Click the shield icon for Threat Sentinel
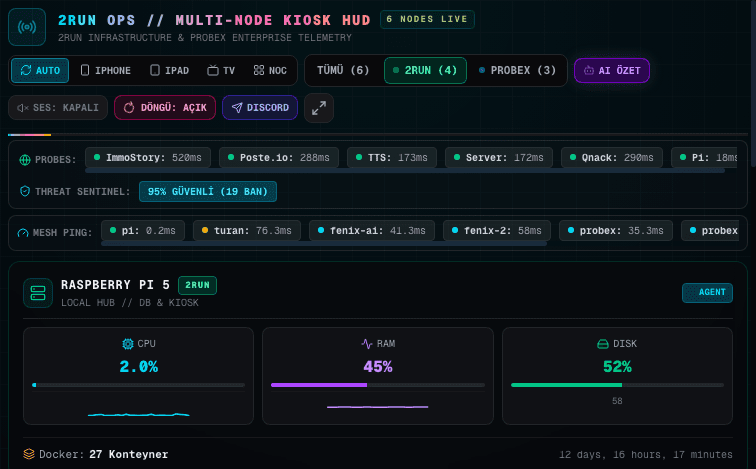The width and height of the screenshot is (756, 469). (25, 191)
